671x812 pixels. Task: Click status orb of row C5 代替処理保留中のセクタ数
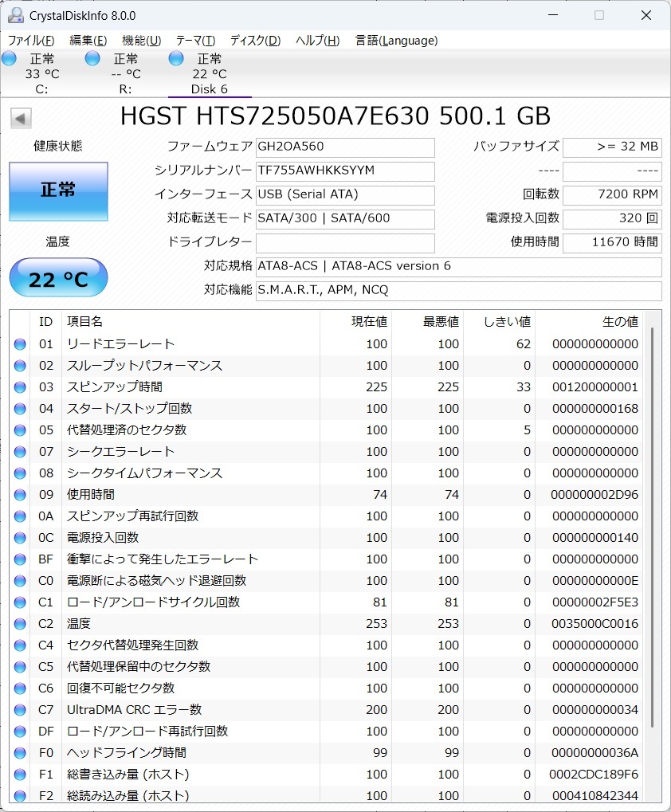click(x=20, y=666)
